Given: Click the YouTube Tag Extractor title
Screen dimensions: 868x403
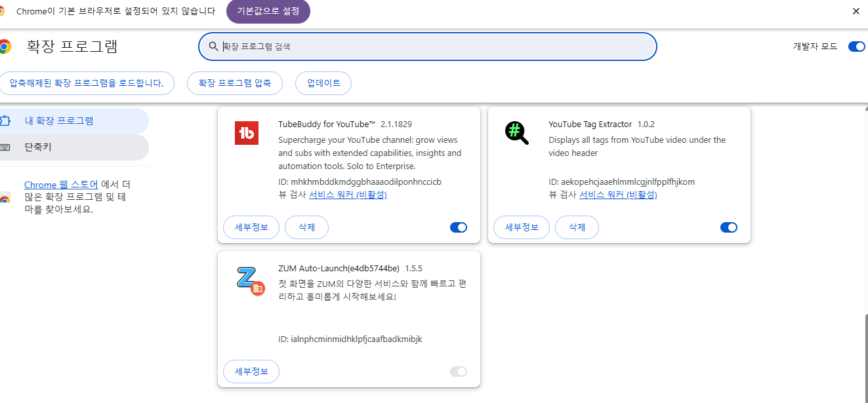Looking at the screenshot, I should point(590,124).
